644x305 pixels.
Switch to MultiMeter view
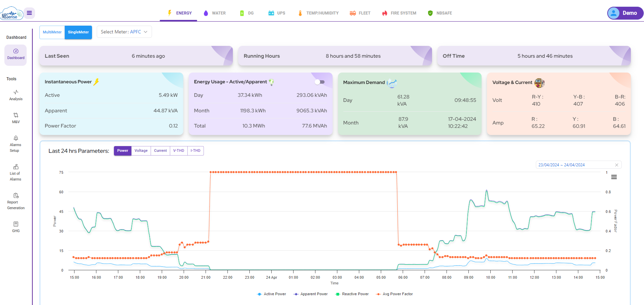tap(52, 32)
